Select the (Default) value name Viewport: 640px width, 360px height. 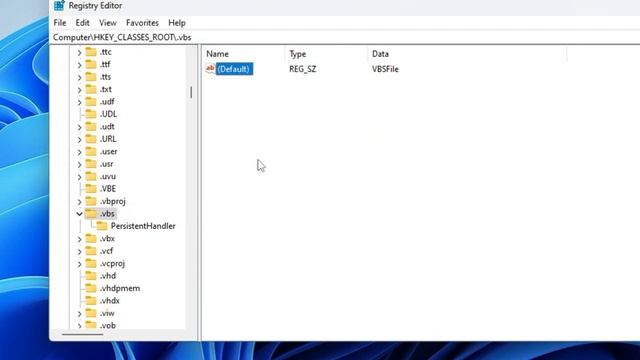click(234, 69)
